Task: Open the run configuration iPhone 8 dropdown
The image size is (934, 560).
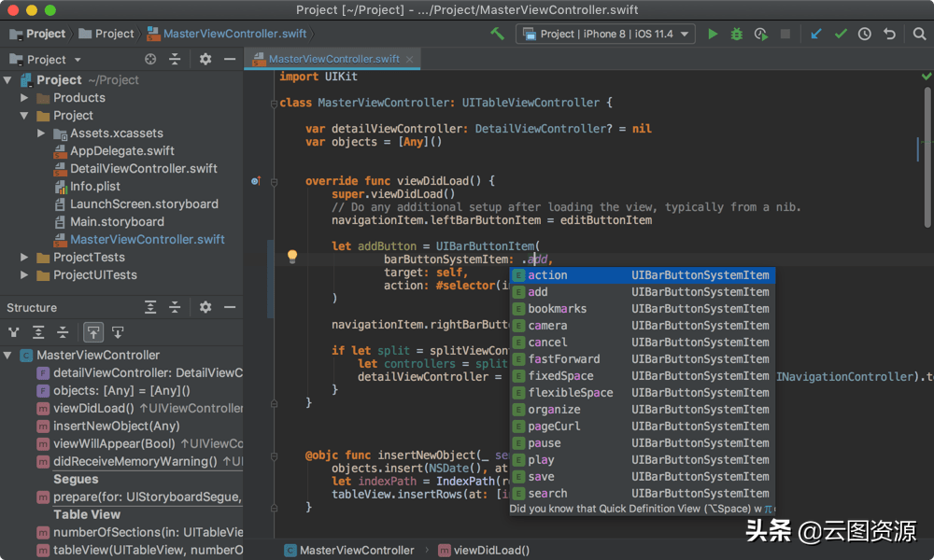Action: [x=606, y=34]
